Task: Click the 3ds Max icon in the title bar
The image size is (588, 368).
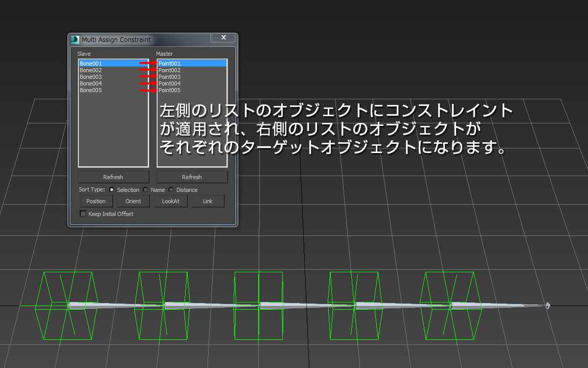Action: pyautogui.click(x=75, y=39)
